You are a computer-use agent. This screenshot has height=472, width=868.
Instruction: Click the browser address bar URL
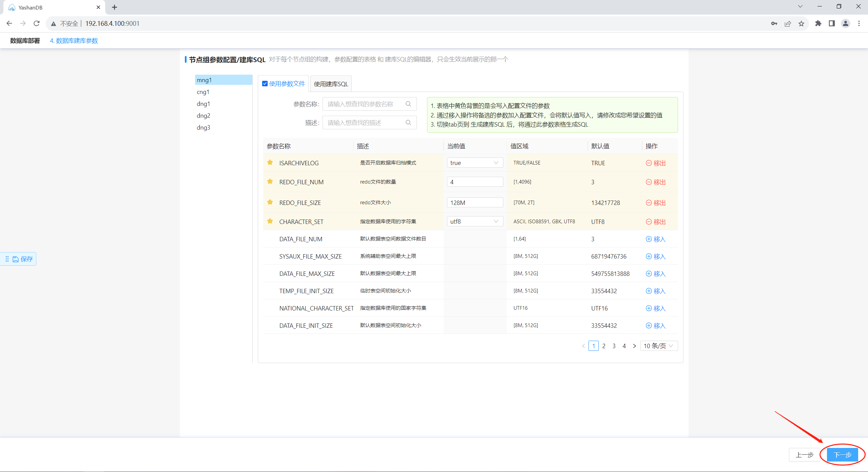112,23
